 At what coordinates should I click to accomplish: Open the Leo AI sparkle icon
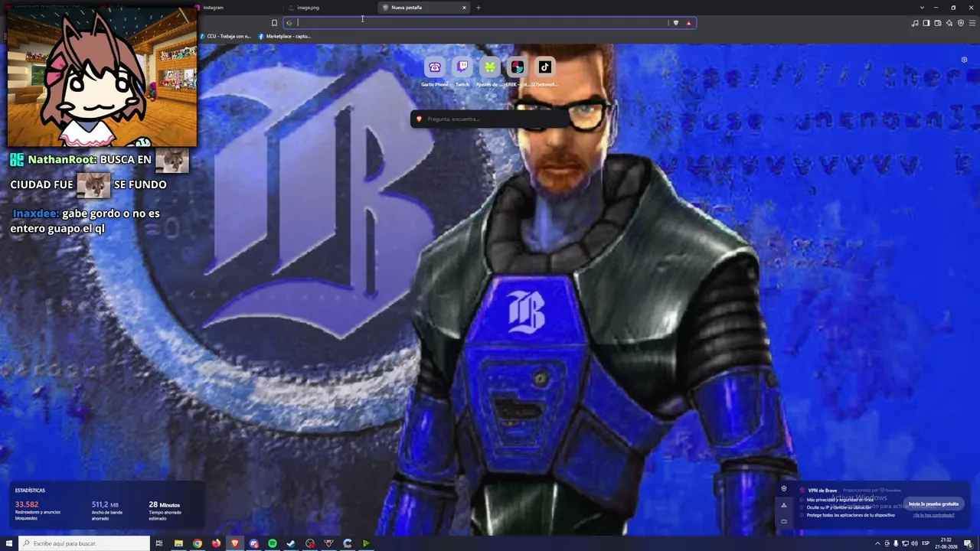949,23
